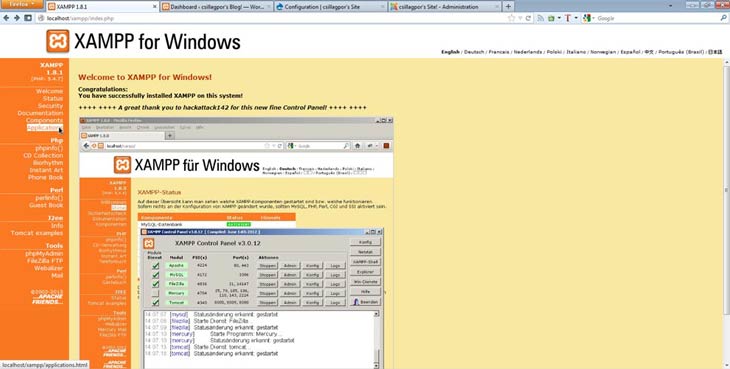Click the Google search box

tap(656, 18)
